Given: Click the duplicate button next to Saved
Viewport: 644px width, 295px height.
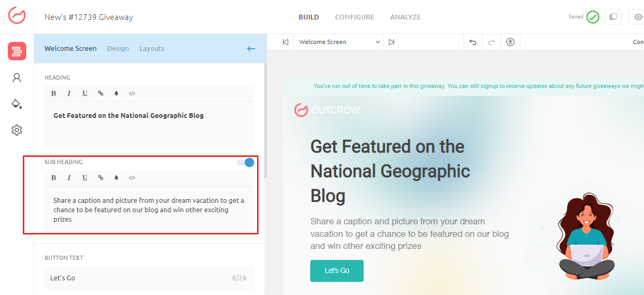Looking at the screenshot, I should point(613,17).
